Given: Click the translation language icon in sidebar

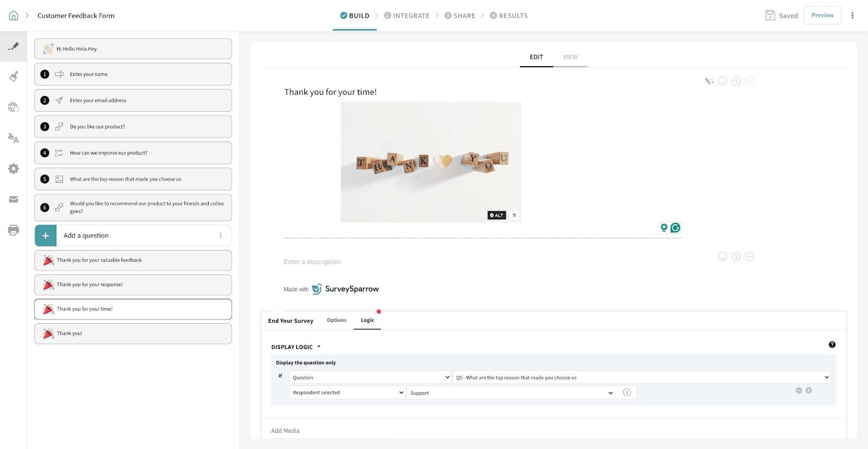Looking at the screenshot, I should [x=14, y=138].
